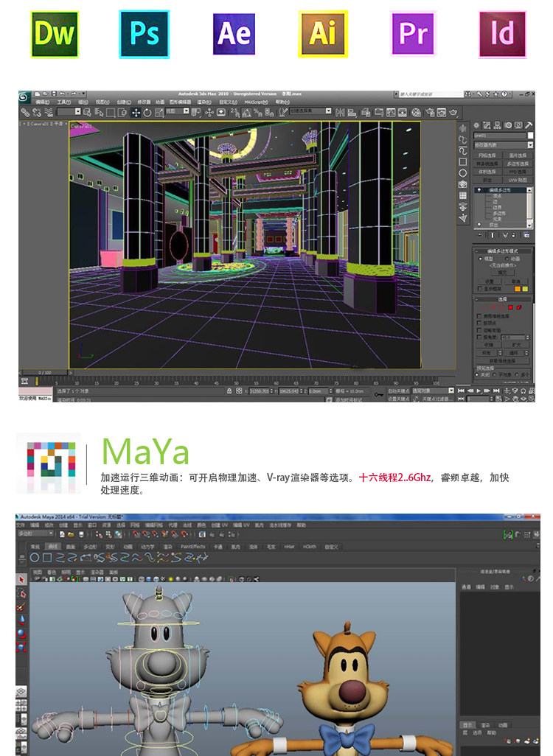Screen dimensions: 553x756
Task: Click the InDesign (Id) icon
Action: click(x=502, y=34)
